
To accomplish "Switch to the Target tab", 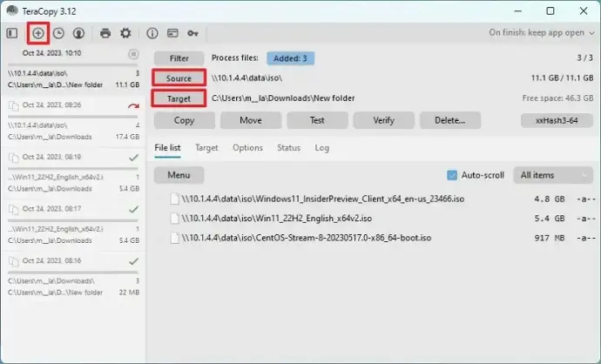I will point(206,148).
